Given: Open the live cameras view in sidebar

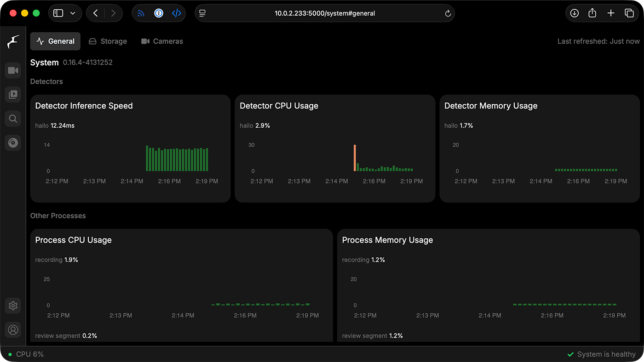Looking at the screenshot, I should click(x=13, y=70).
